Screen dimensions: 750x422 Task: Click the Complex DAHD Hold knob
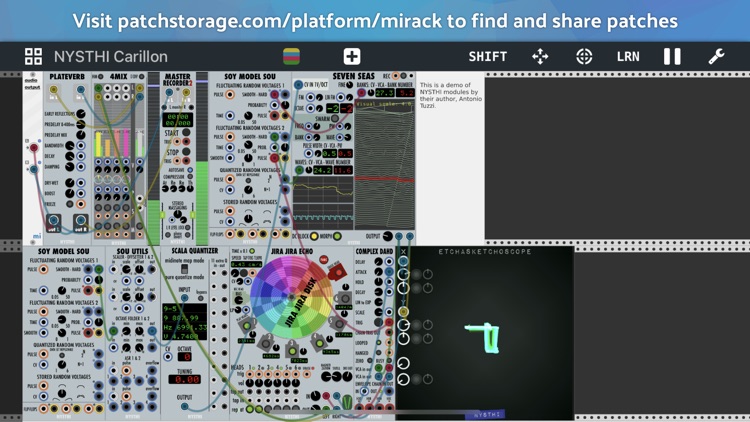point(378,282)
